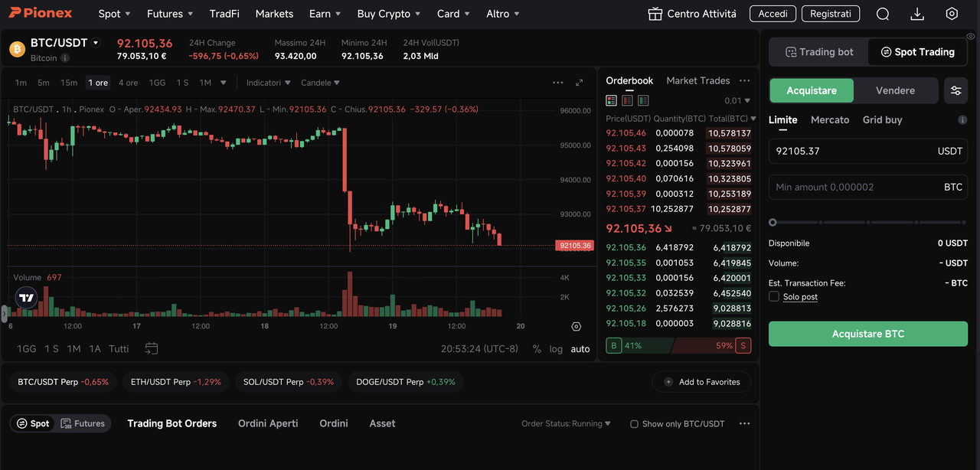Screen dimensions: 980x470
Task: Show only sell orders in orderbook
Action: (x=627, y=100)
